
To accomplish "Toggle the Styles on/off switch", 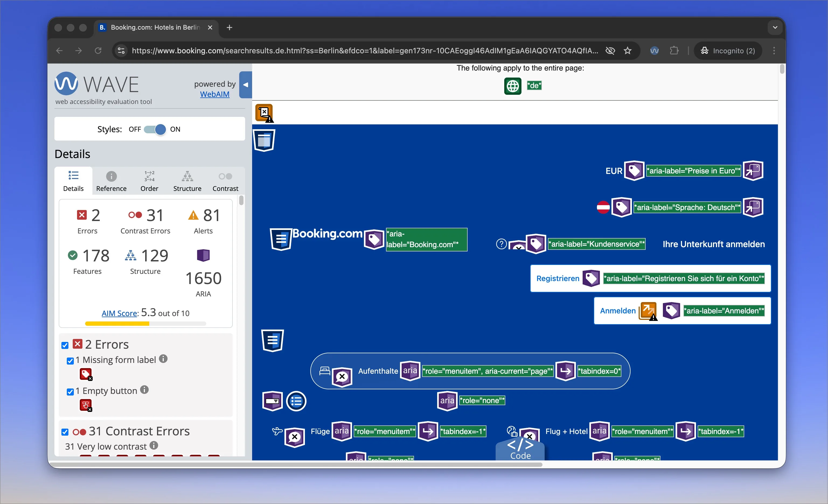I will (x=155, y=129).
